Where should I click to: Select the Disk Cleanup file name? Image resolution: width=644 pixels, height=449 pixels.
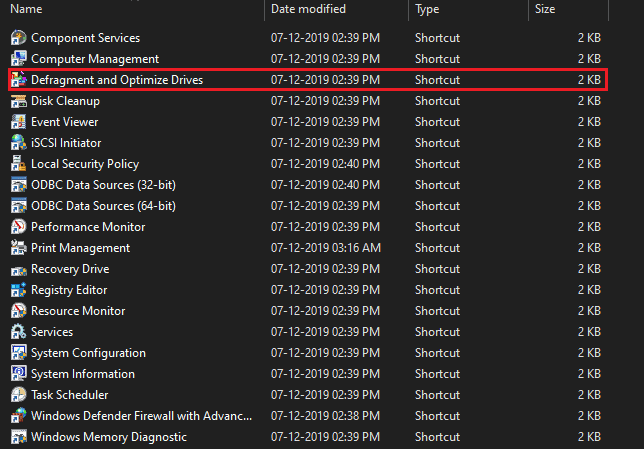tap(65, 101)
